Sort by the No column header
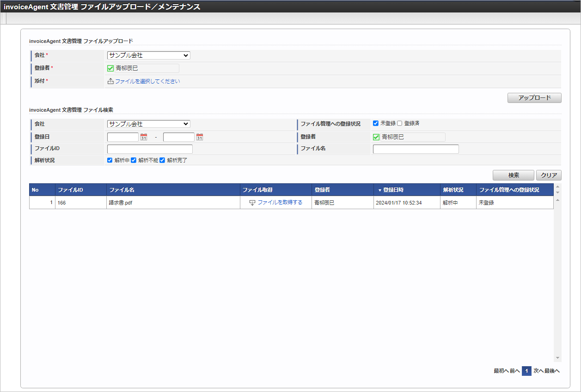581x392 pixels. (42, 190)
